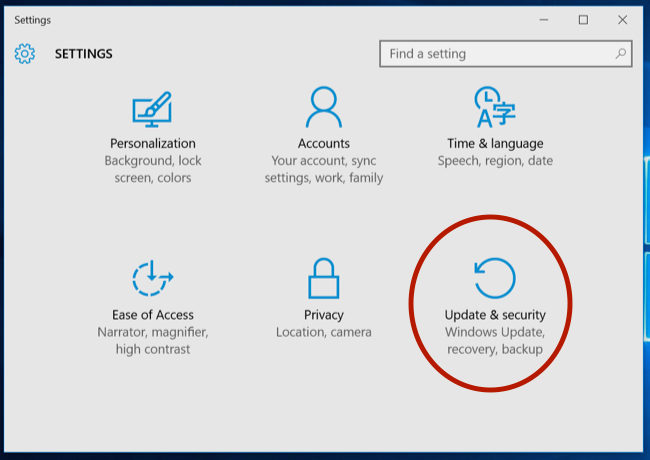Click 'Narrator, magnifier, high contrast' description
Screen dimensions: 650x460
pyautogui.click(x=153, y=340)
